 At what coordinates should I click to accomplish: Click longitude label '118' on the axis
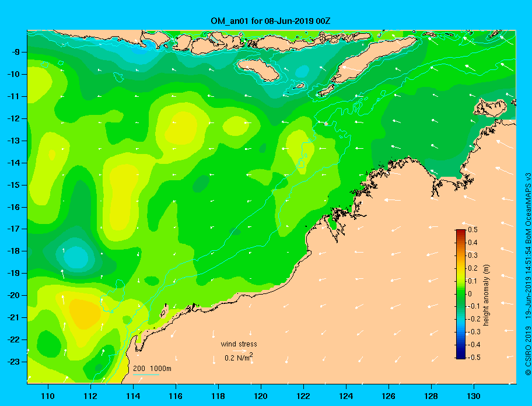click(x=218, y=396)
